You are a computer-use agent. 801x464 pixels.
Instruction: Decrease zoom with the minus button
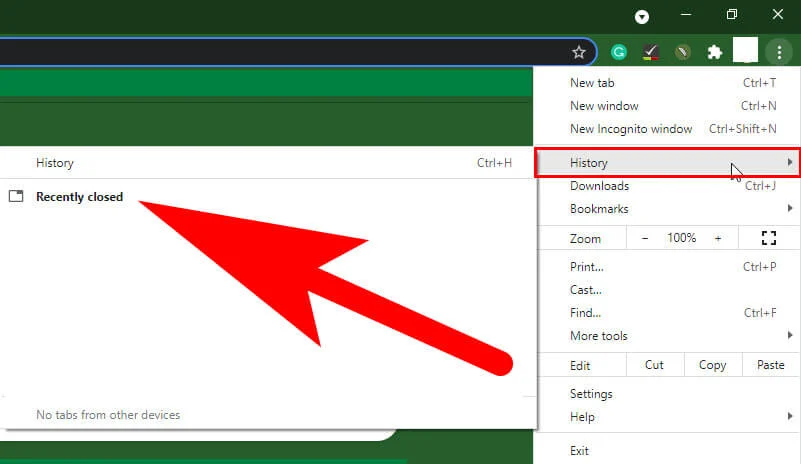[645, 238]
